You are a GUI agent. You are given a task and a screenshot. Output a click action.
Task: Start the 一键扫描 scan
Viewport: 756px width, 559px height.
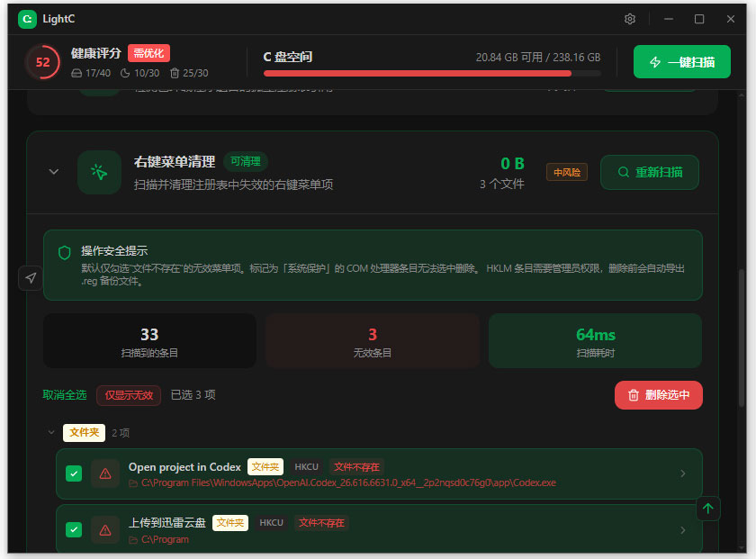682,62
